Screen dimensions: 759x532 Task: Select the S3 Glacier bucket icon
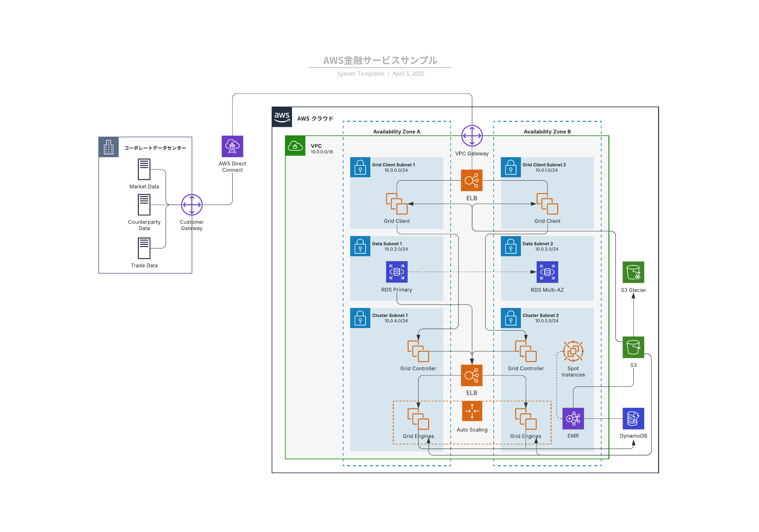633,272
